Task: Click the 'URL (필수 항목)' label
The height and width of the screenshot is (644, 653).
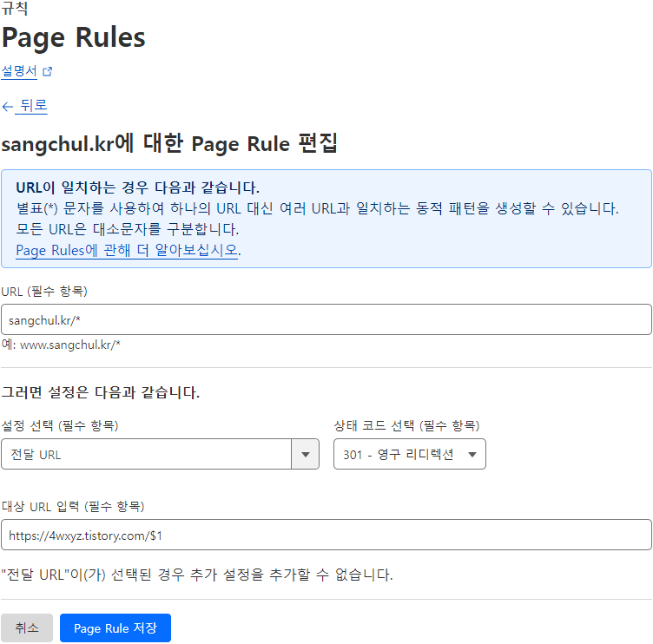Action: tap(44, 291)
